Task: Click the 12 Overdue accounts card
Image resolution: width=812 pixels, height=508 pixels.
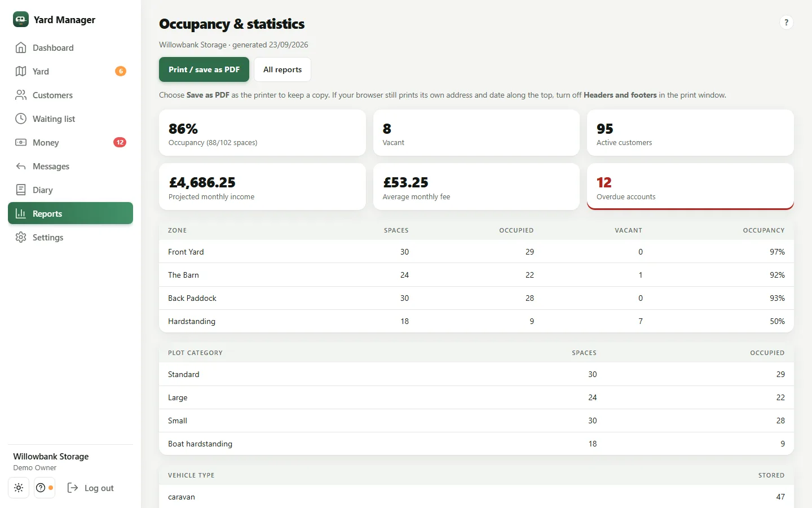Action: [x=690, y=187]
